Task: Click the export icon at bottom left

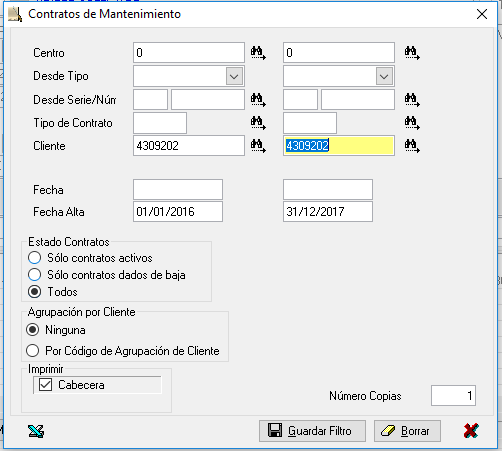Action: [36, 431]
